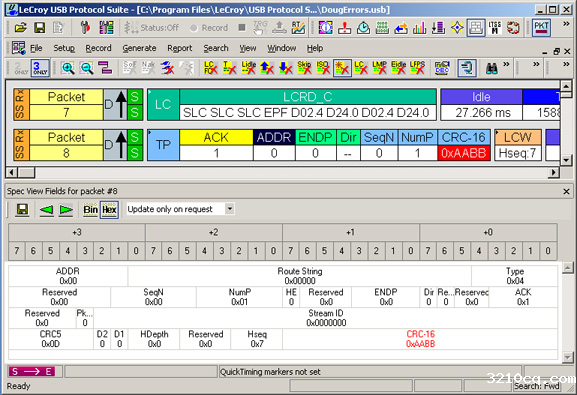This screenshot has height=395, width=577.
Task: Open the Timing Calculations clock icon
Action: [363, 28]
